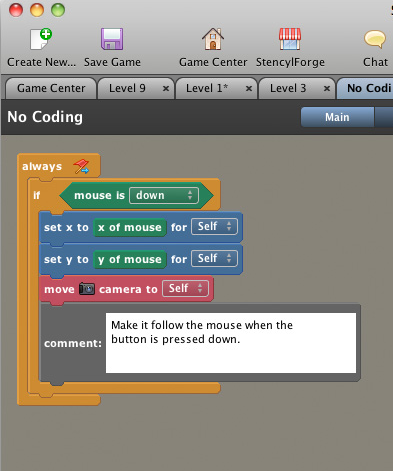Click the 'x of mouse' green block
The image size is (393, 471).
130,227
